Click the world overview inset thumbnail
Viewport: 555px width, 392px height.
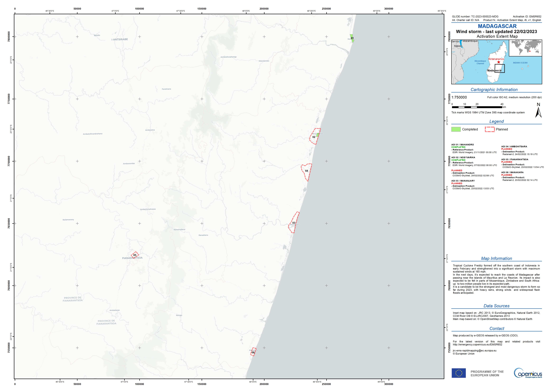coord(525,48)
